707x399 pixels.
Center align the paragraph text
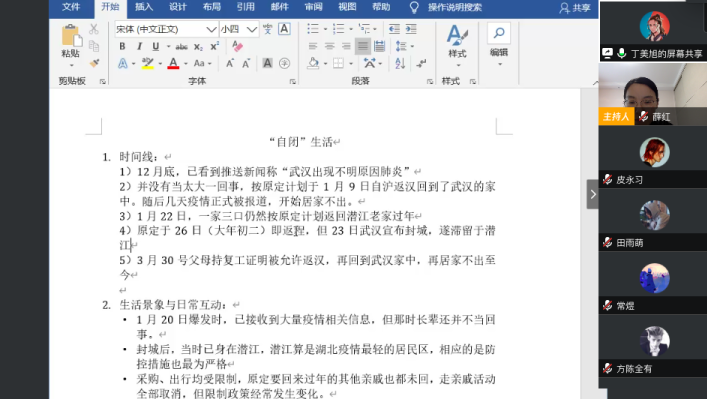(x=330, y=46)
